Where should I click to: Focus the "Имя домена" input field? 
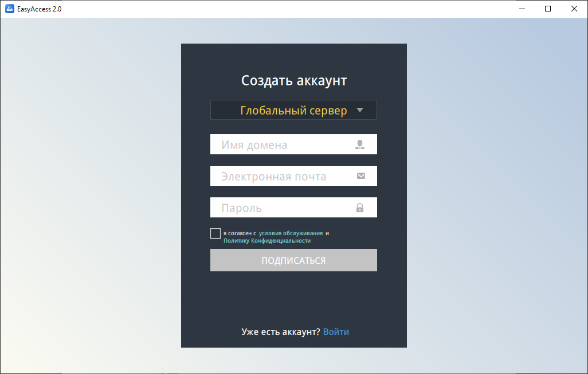[x=284, y=145]
